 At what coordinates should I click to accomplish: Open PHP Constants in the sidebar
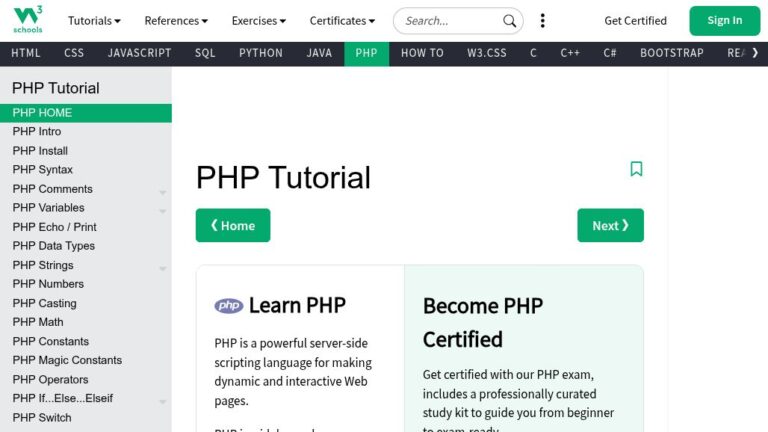pyautogui.click(x=86, y=341)
